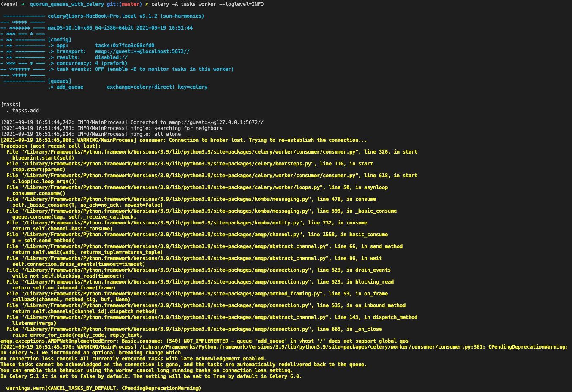Click worker_cancel_long_running_tasks_on_connection_loss setting line

(x=147, y=370)
